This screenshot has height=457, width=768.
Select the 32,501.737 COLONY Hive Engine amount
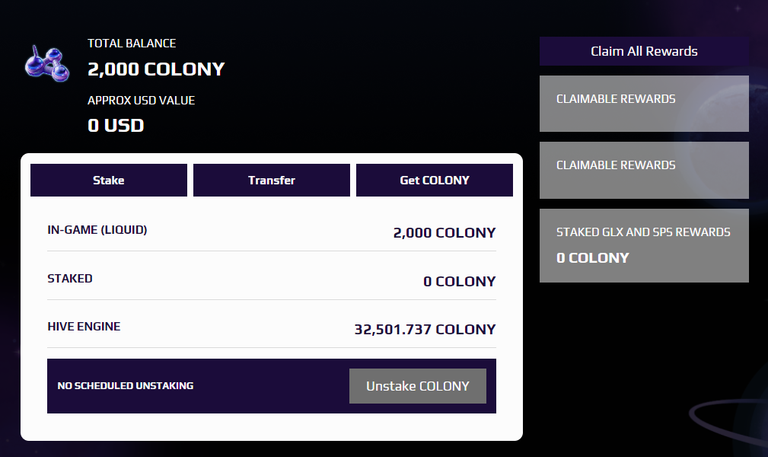click(x=425, y=329)
